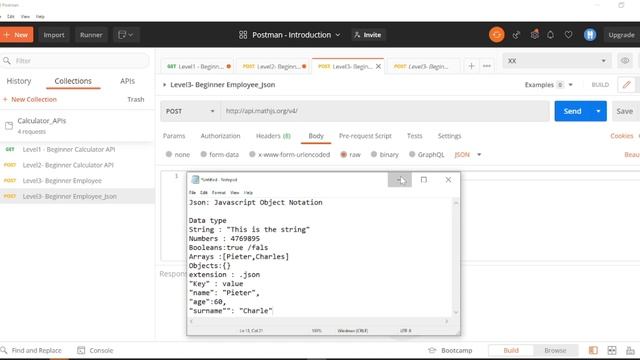The height and width of the screenshot is (360, 640).
Task: Maximize the Notepad window
Action: point(424,180)
